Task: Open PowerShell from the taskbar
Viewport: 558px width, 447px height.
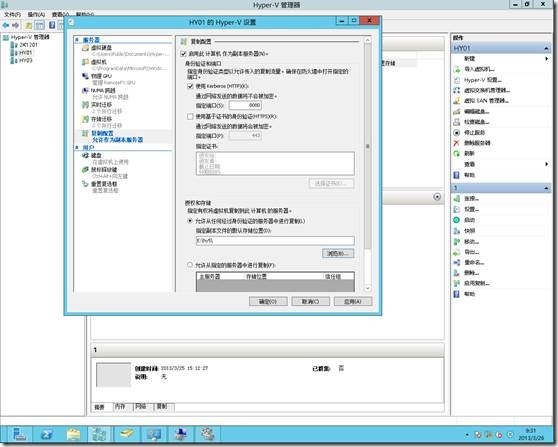Action: [47, 434]
